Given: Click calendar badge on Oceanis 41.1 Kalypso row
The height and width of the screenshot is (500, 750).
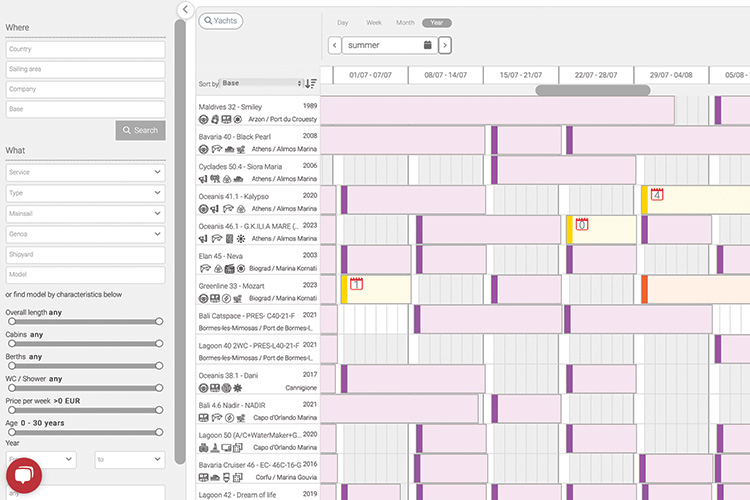Looking at the screenshot, I should 656,194.
